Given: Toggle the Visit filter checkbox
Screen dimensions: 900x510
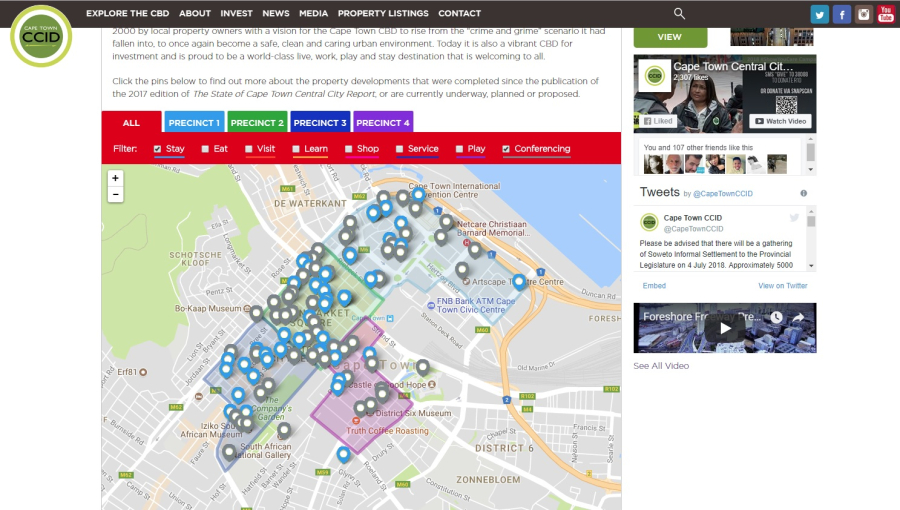Looking at the screenshot, I should coord(249,149).
